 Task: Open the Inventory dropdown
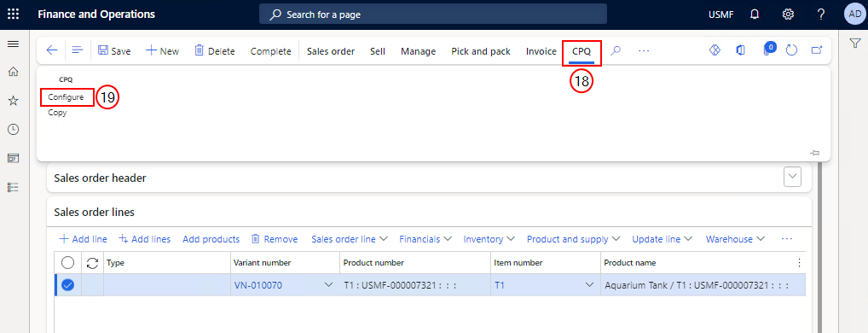(489, 239)
